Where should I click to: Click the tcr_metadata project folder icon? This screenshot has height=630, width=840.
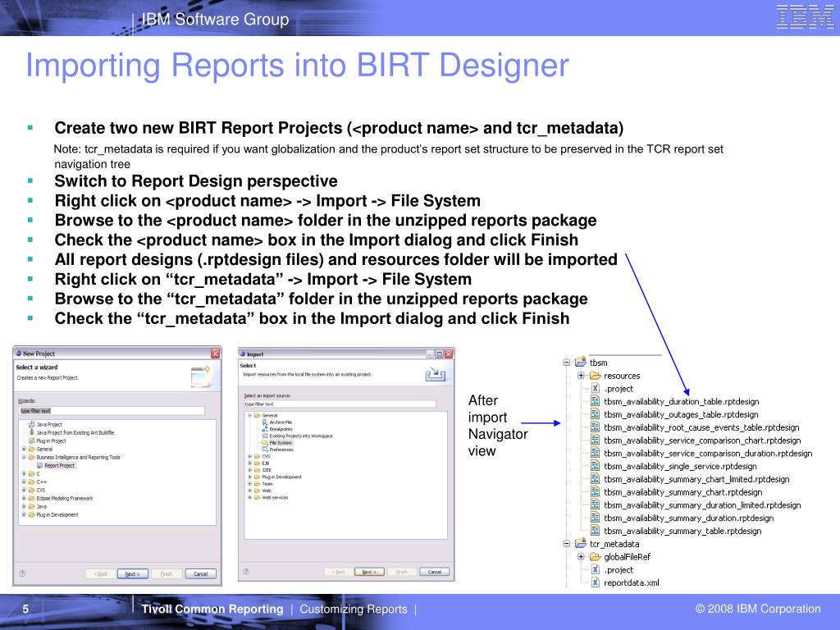[580, 544]
